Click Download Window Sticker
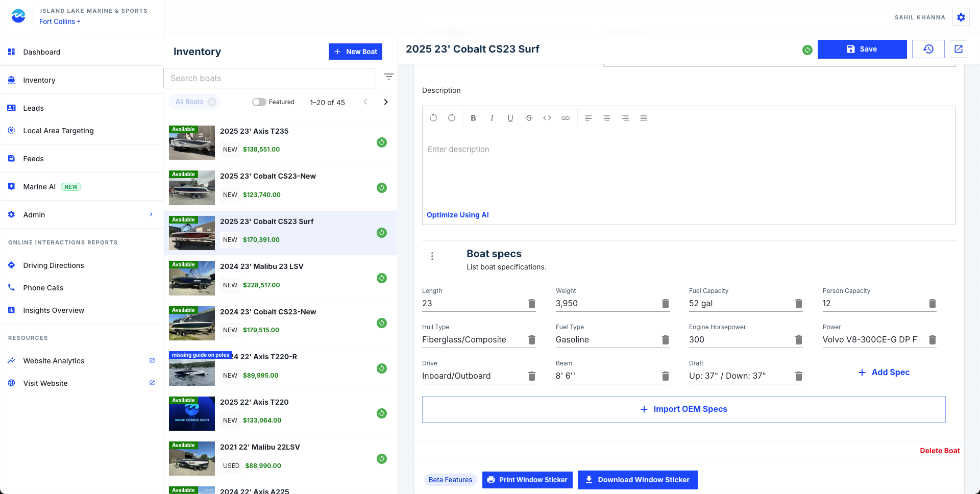Image resolution: width=980 pixels, height=494 pixels. tap(638, 480)
